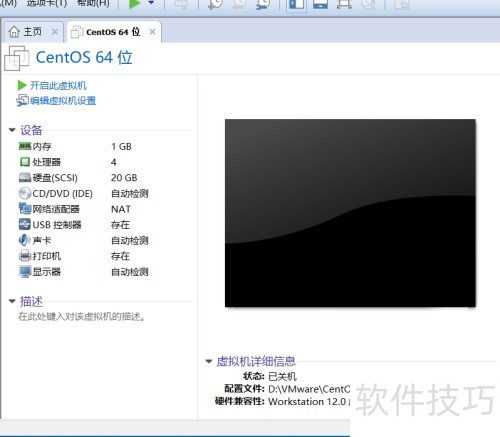Image resolution: width=500 pixels, height=437 pixels.
Task: Click the processor count value 4
Action: point(114,162)
